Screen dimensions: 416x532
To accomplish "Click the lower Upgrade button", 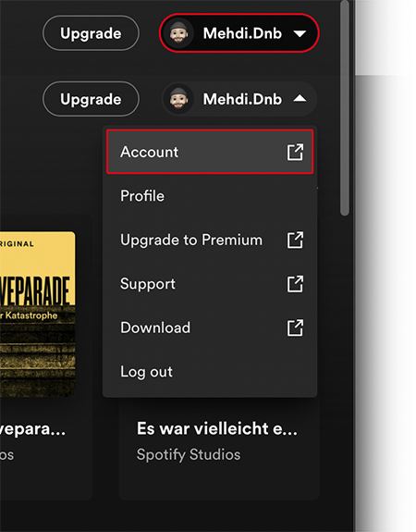I will point(91,99).
